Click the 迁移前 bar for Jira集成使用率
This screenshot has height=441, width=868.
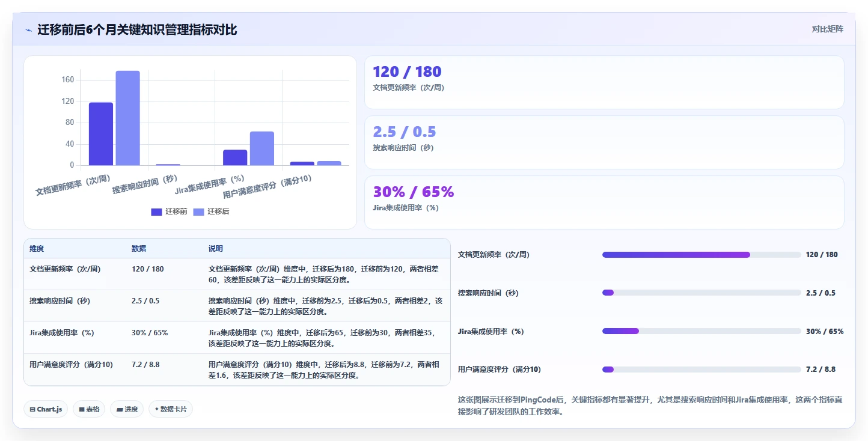tap(235, 157)
